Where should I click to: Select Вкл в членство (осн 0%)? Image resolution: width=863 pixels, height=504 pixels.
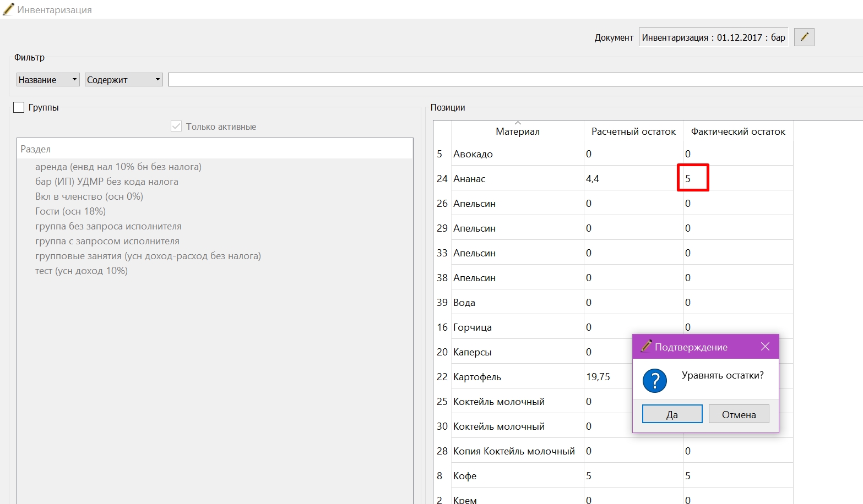pyautogui.click(x=89, y=196)
